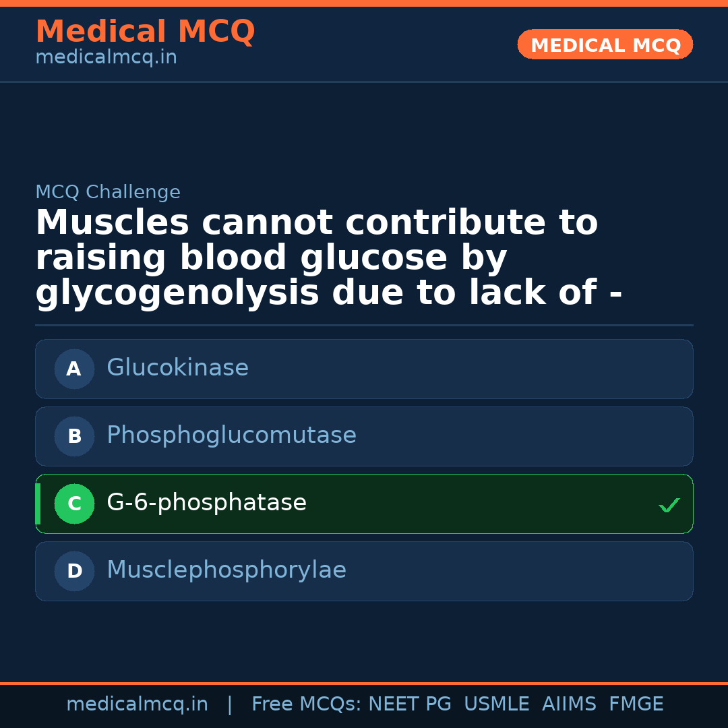Open the NEET PG section in footer
The height and width of the screenshot is (728, 728).
pos(409,704)
